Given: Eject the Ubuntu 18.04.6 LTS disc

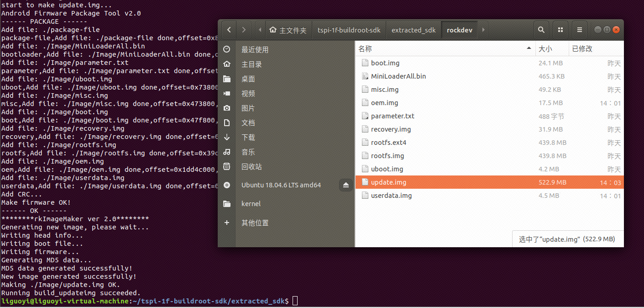Looking at the screenshot, I should (346, 185).
